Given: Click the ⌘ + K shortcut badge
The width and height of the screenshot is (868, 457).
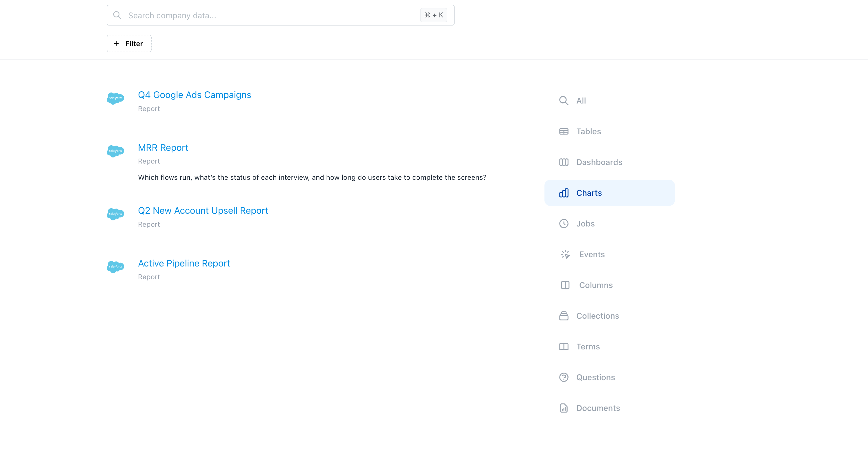Looking at the screenshot, I should (x=433, y=15).
